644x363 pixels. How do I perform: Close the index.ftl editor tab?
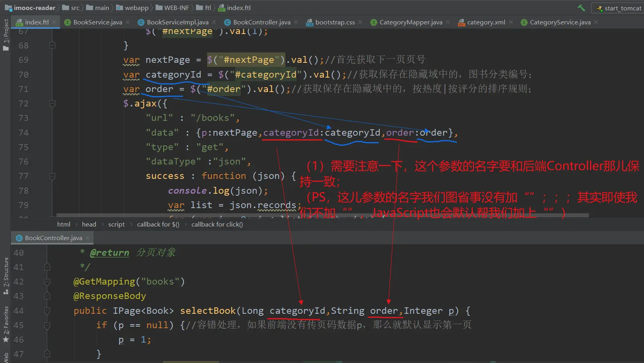click(54, 22)
